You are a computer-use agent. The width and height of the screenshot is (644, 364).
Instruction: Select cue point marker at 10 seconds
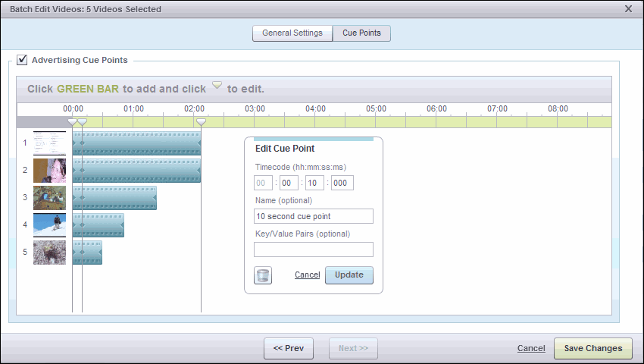tap(82, 122)
